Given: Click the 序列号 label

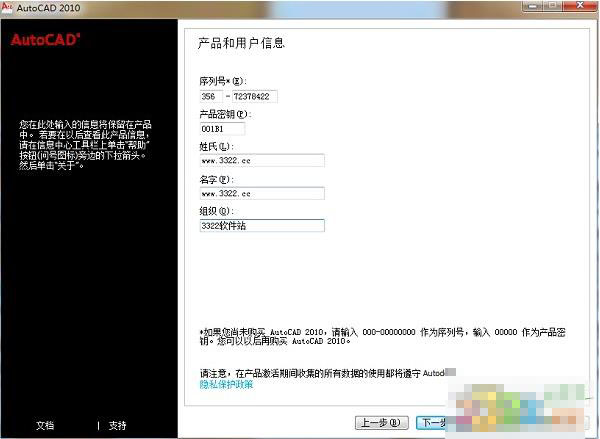Looking at the screenshot, I should (223, 81).
